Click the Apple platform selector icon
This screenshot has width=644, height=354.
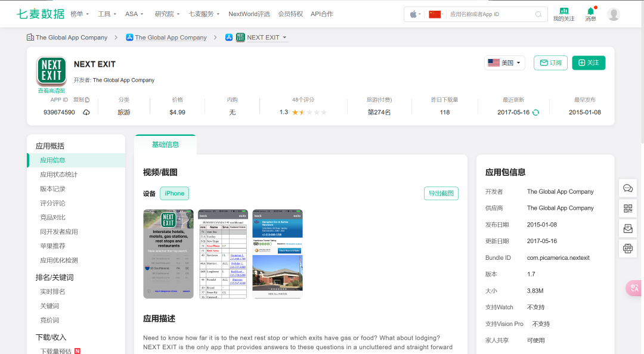pos(415,14)
